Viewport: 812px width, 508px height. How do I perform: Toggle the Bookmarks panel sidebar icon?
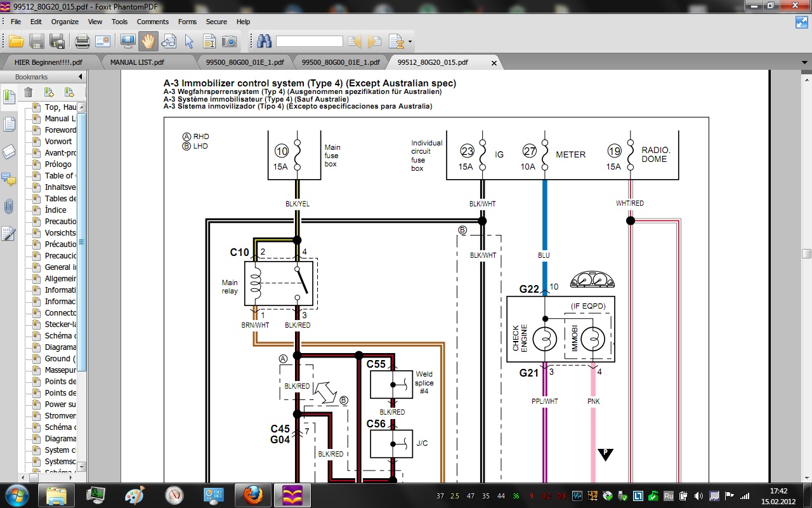click(x=9, y=97)
